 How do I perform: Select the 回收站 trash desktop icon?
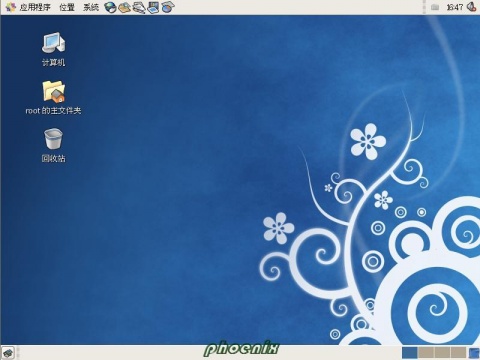coord(53,145)
